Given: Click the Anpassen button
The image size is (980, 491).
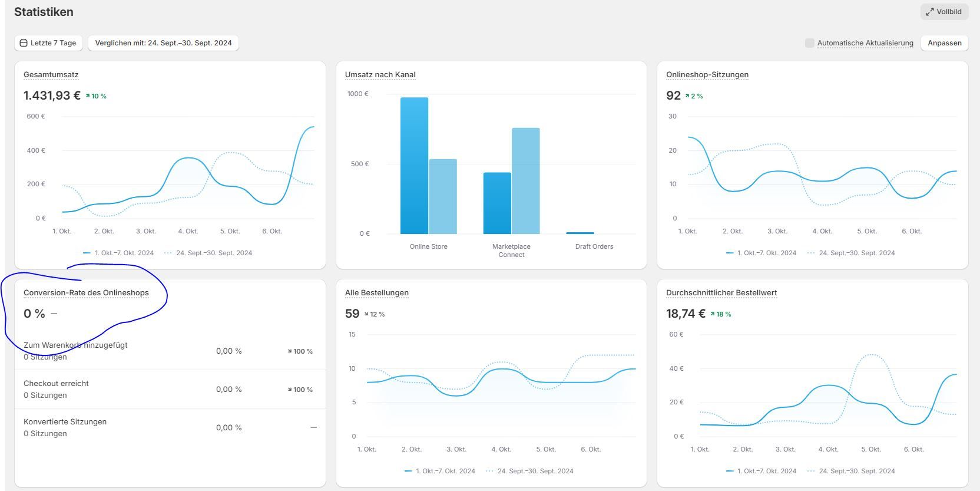Looking at the screenshot, I should (x=944, y=43).
